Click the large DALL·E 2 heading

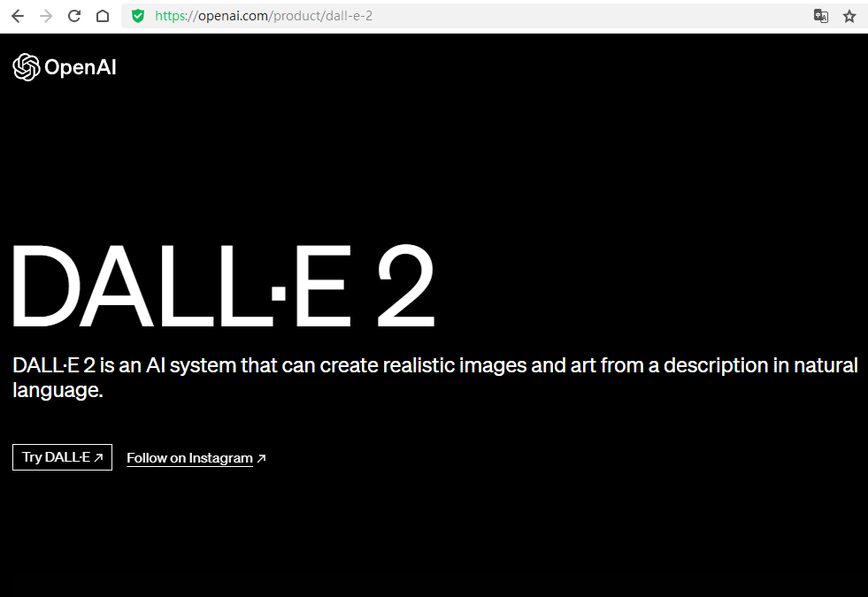pyautogui.click(x=224, y=286)
